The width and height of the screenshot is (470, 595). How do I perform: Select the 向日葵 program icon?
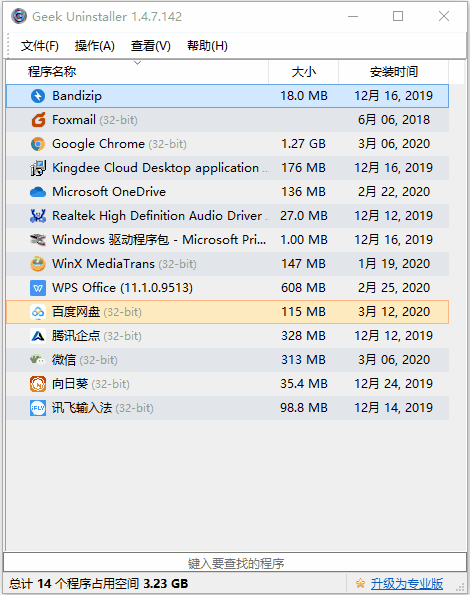point(38,384)
